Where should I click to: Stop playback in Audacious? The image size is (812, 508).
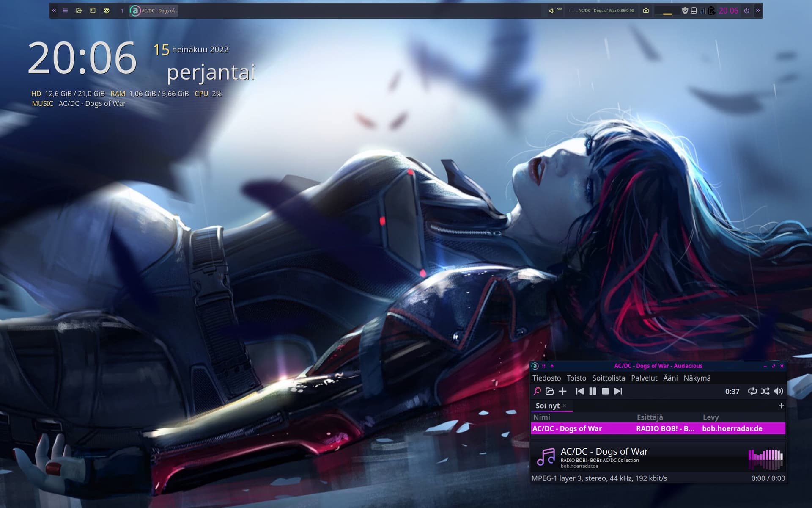(x=605, y=391)
